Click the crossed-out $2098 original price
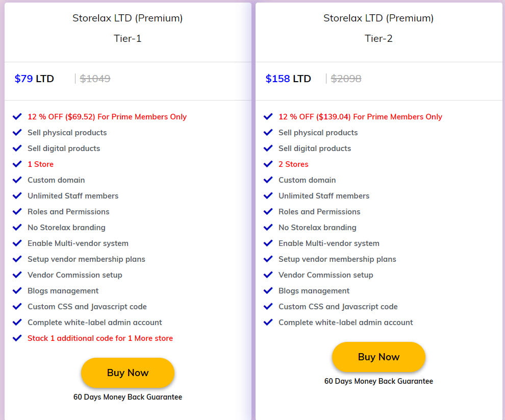 click(346, 79)
